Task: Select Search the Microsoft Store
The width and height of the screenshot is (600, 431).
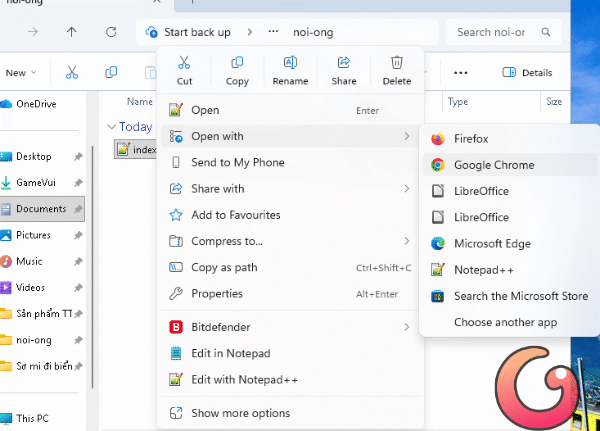Action: 509,296
